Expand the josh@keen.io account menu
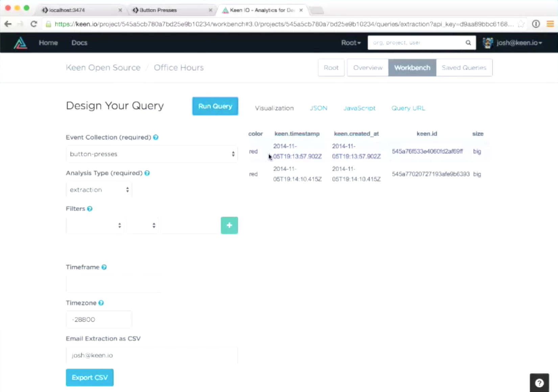Screen dimensions: 558x392 (x=519, y=43)
